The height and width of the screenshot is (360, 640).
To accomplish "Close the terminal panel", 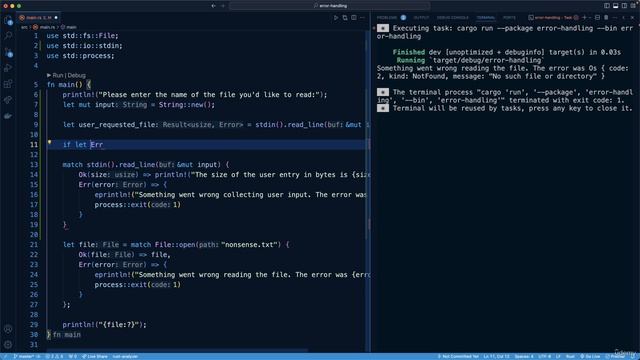I will pos(633,18).
